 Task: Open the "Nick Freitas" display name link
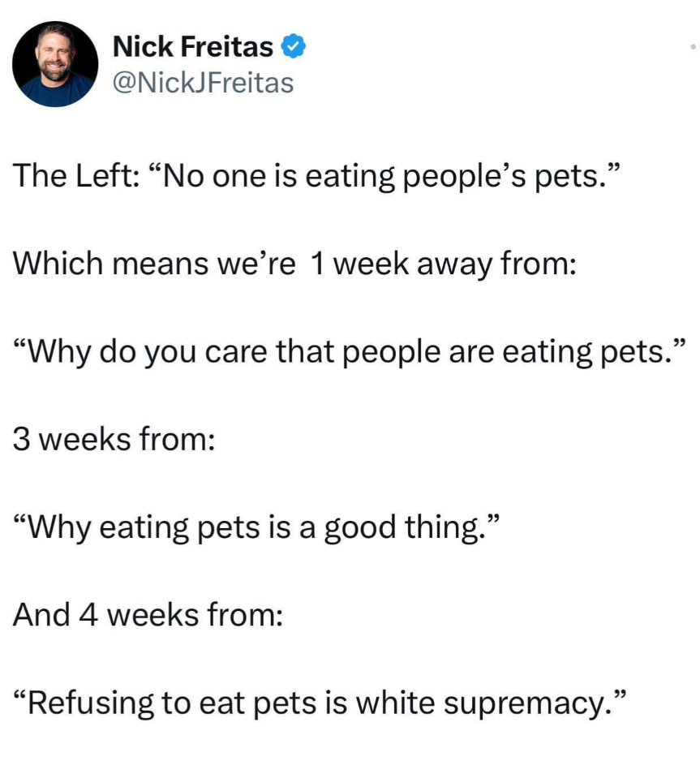click(193, 47)
